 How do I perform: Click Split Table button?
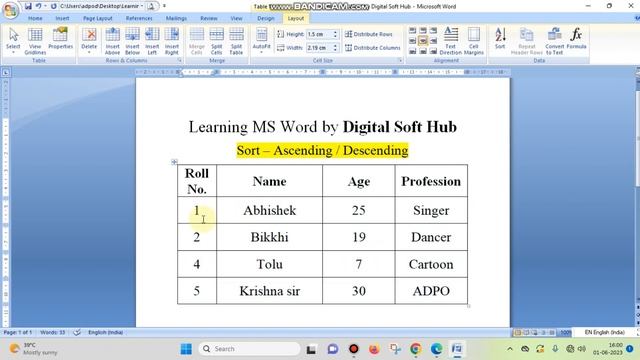pos(236,41)
